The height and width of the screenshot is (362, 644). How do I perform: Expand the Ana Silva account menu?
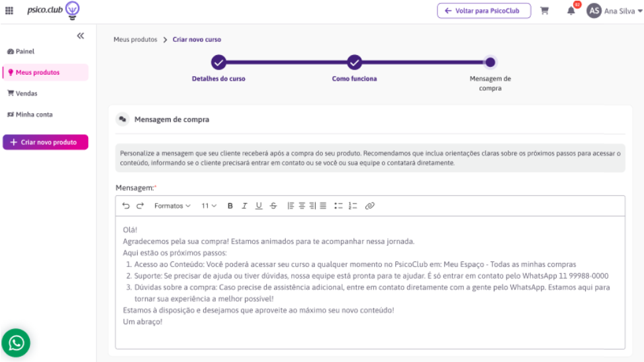[623, 11]
